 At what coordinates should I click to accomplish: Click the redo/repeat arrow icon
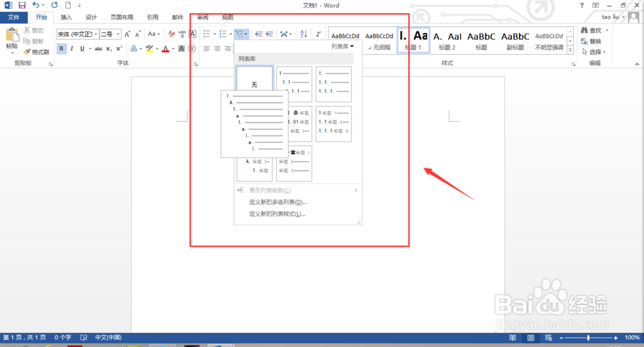[x=54, y=5]
